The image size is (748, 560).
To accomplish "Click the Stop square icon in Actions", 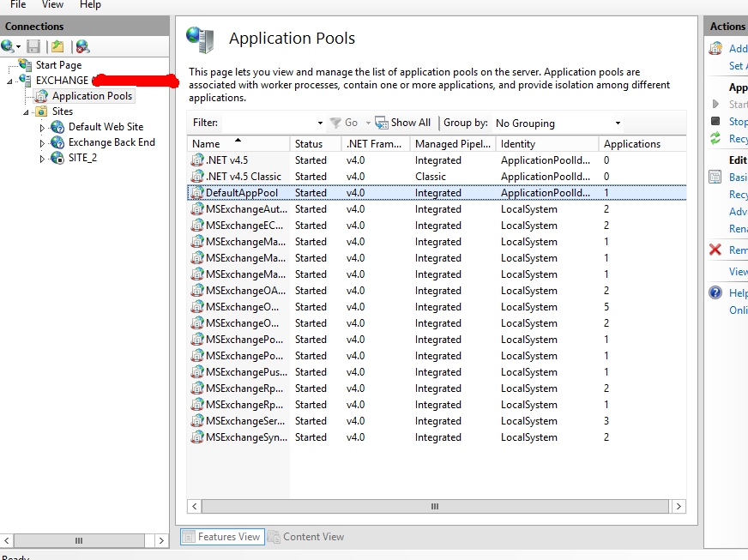I will coord(715,121).
